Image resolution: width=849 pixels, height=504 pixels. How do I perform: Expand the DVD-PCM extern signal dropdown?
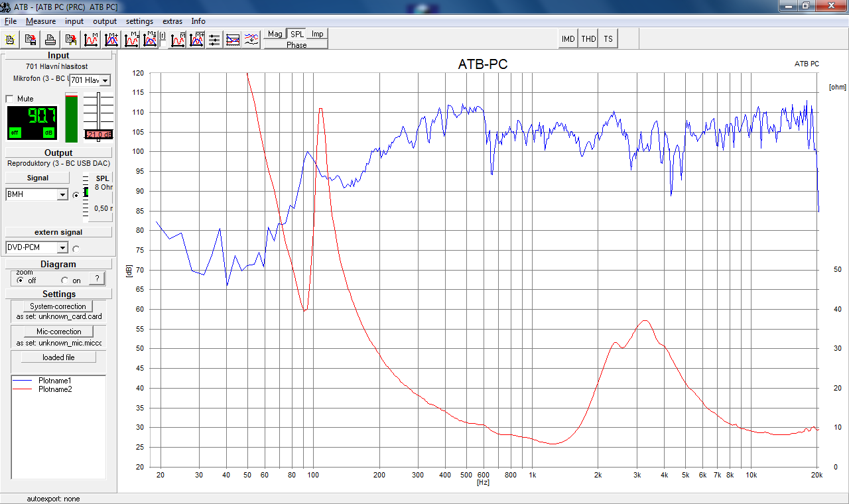62,247
